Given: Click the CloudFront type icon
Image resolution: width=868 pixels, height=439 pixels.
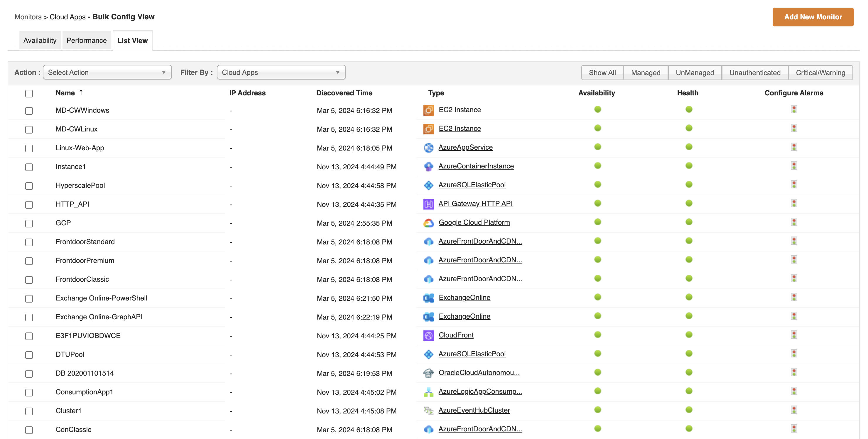Looking at the screenshot, I should click(x=428, y=336).
